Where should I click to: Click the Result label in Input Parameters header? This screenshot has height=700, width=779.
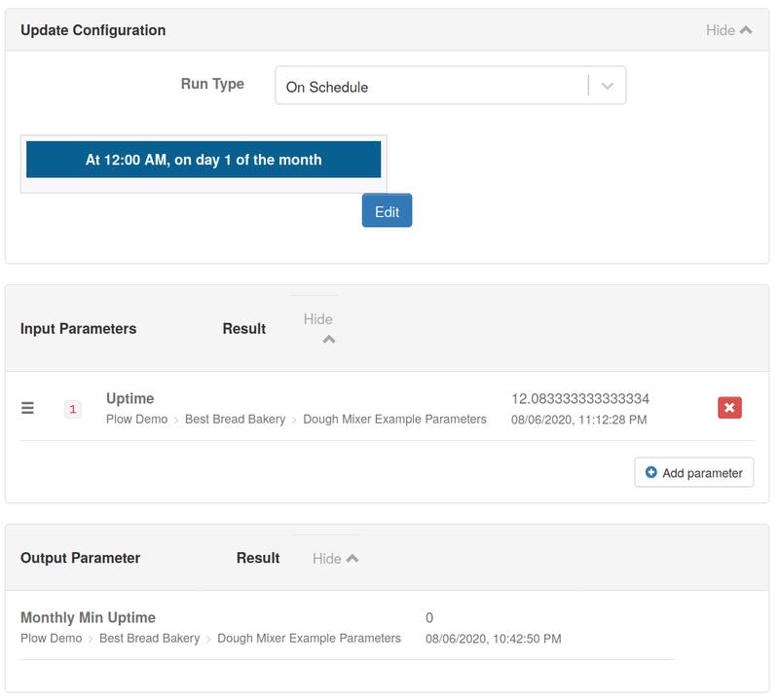244,329
